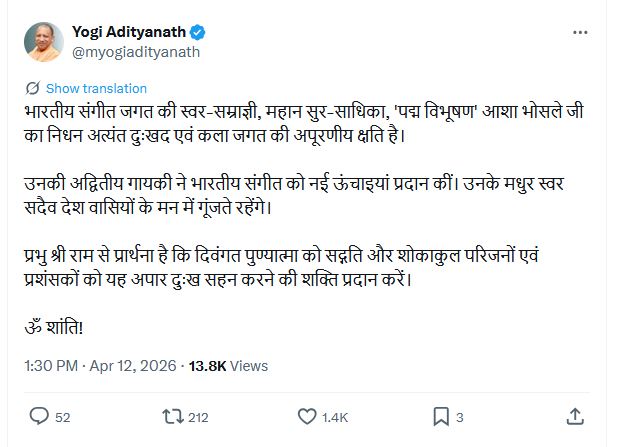Click the 212 reposts count
The image size is (631, 447).
coord(197,417)
